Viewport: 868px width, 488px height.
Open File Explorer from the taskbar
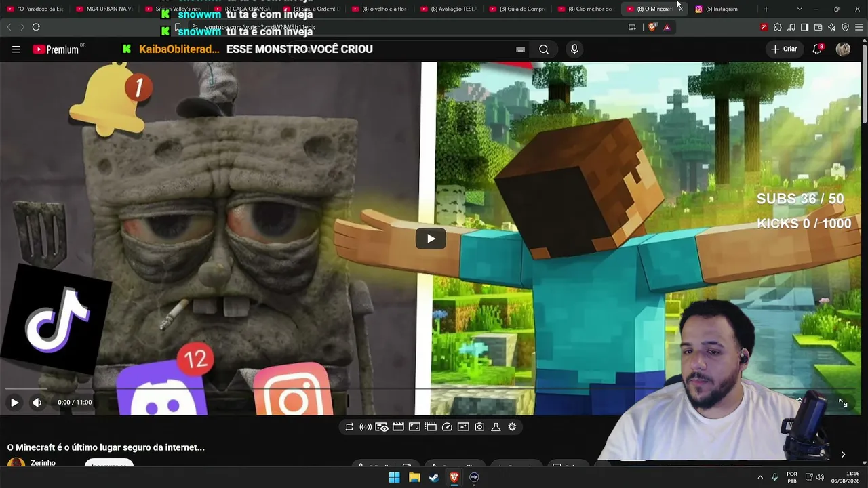[414, 477]
